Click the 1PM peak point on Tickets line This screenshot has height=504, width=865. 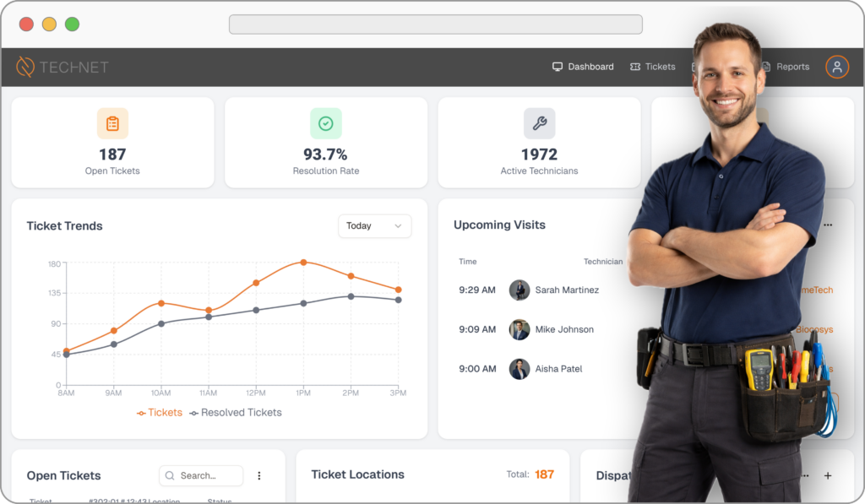(303, 263)
